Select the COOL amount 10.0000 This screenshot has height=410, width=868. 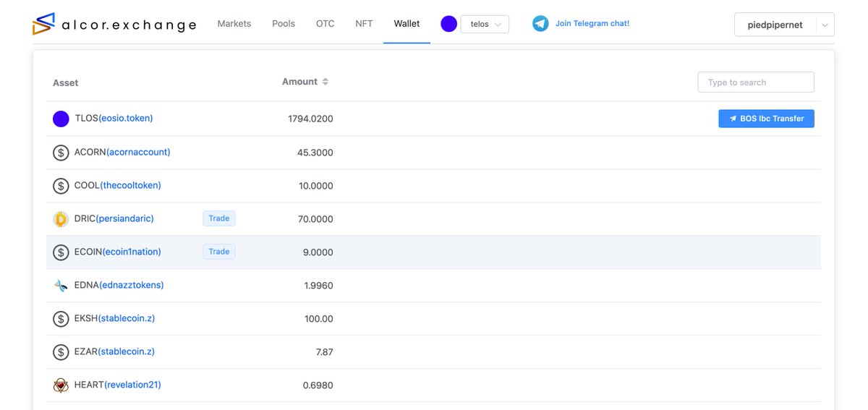tap(315, 186)
